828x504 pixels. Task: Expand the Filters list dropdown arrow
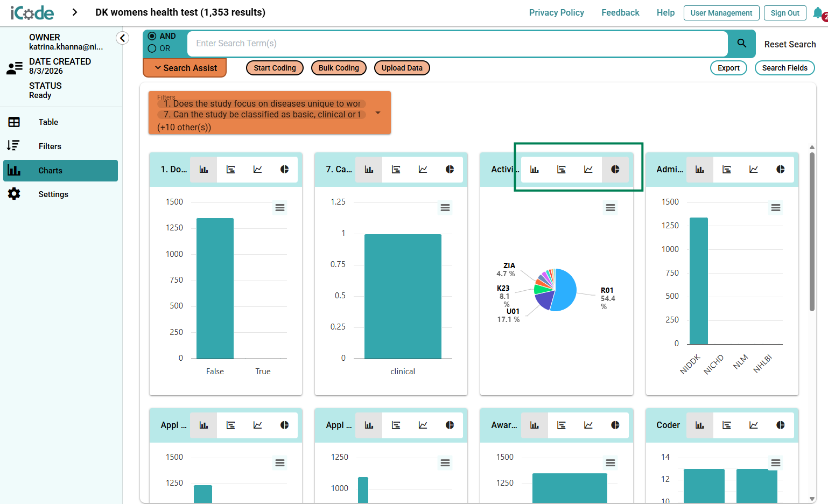(x=378, y=113)
